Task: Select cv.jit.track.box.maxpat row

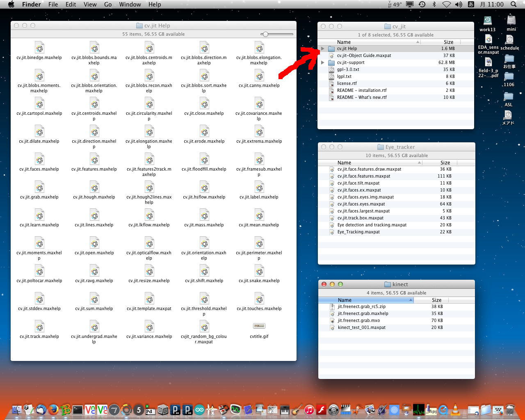Action: pyautogui.click(x=396, y=218)
